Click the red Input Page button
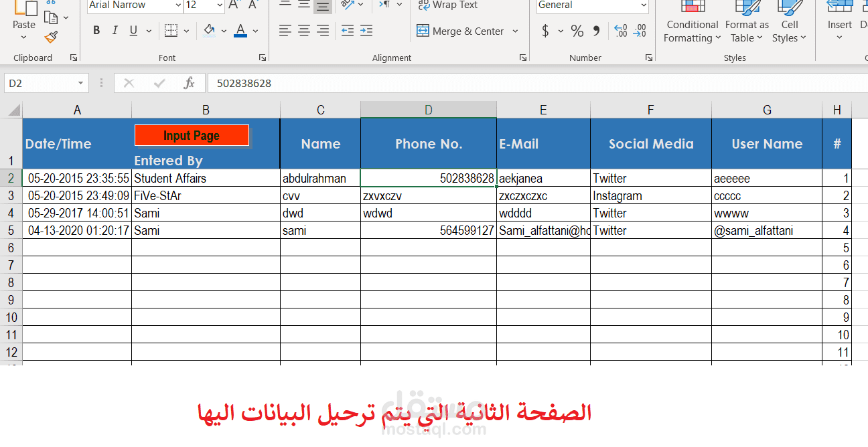Screen dimensions: 868x447 coord(192,135)
